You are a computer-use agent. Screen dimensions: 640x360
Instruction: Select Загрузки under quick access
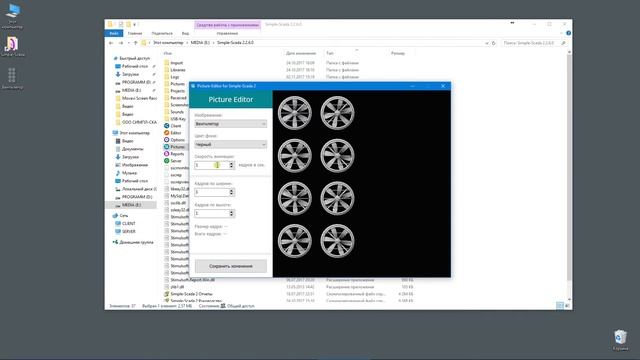[x=130, y=74]
